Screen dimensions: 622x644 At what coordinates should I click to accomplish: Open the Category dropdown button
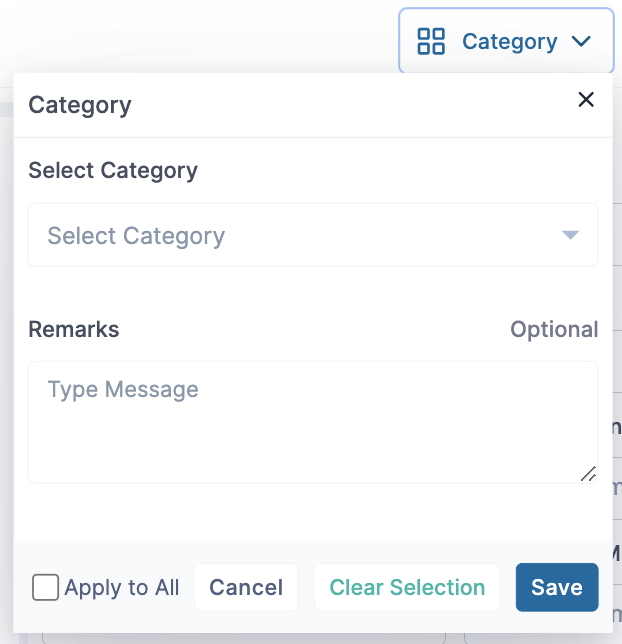tap(506, 42)
